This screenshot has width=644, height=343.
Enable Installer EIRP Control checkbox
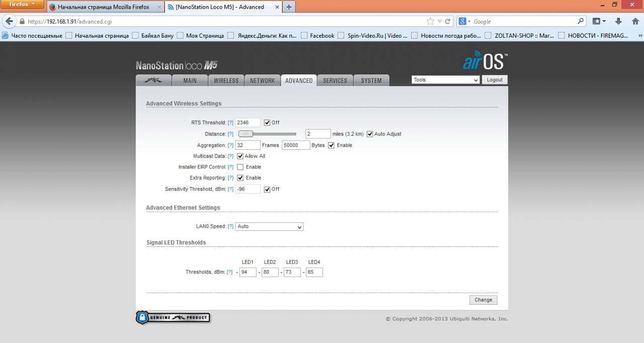[x=240, y=167]
